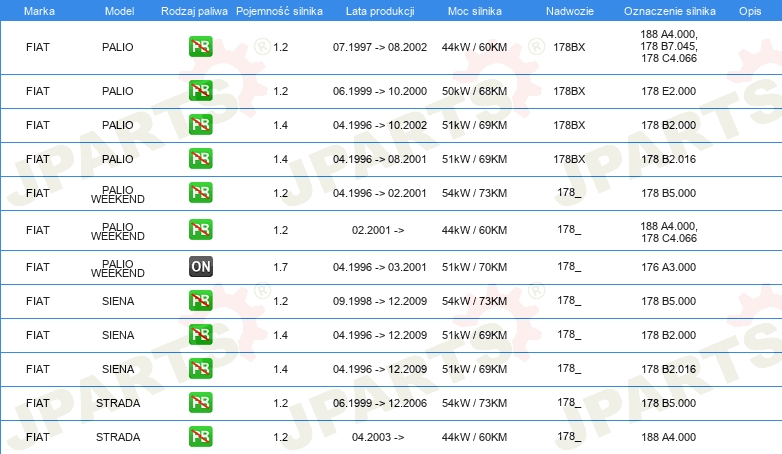Click 178BX body in 50kW/68KM row
The height and width of the screenshot is (454, 782).
pyautogui.click(x=569, y=91)
